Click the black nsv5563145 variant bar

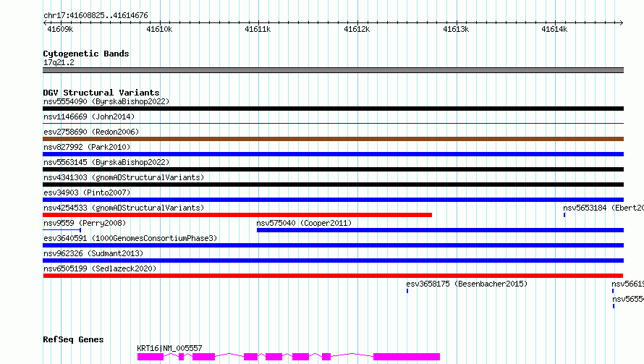[x=333, y=169]
